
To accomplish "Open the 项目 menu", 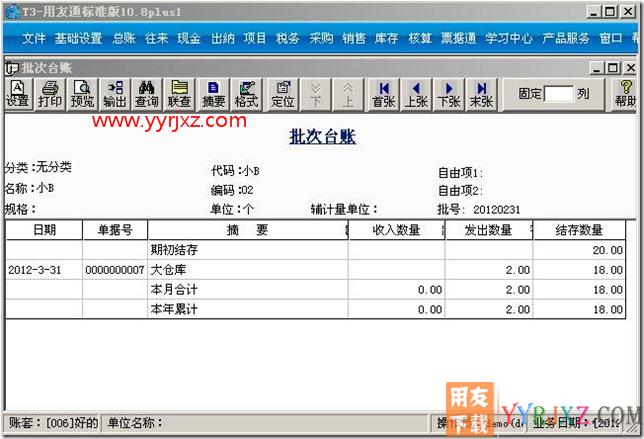I will (255, 38).
